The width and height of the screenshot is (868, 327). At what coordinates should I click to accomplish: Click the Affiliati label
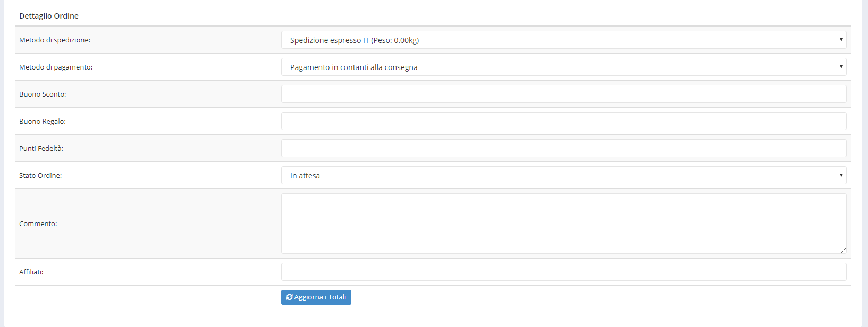(31, 272)
